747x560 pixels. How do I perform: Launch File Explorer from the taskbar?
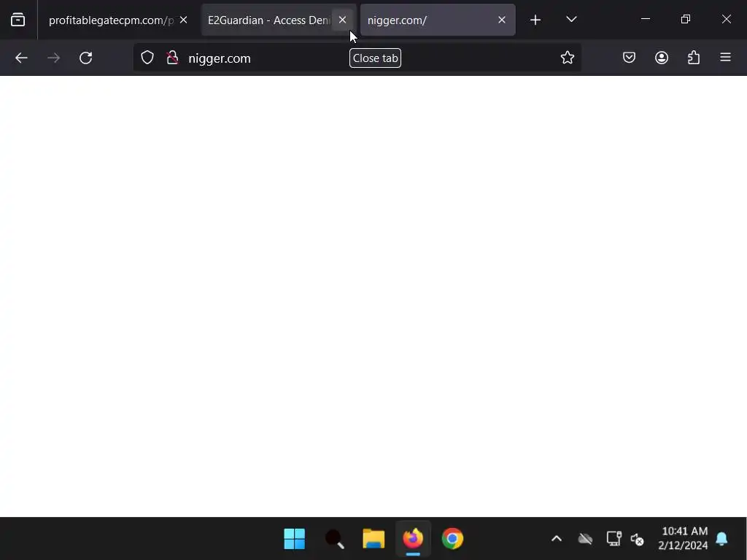pyautogui.click(x=373, y=539)
